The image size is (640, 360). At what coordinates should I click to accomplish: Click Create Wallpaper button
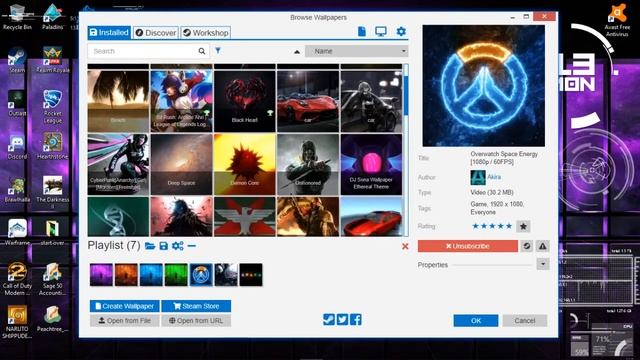click(x=124, y=306)
